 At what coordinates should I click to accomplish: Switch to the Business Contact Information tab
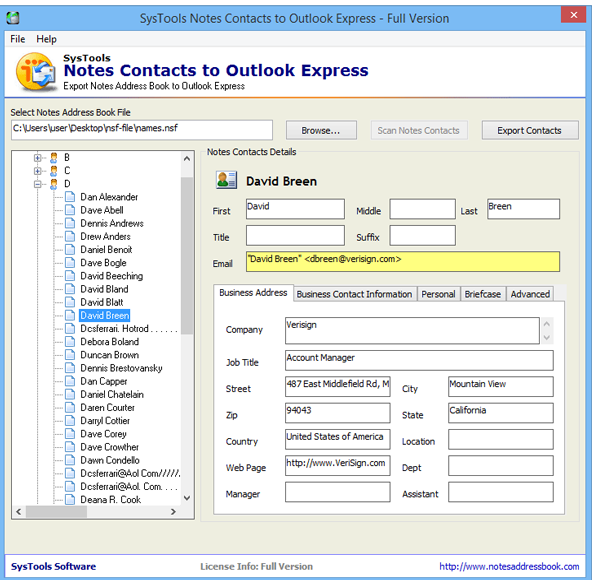354,294
